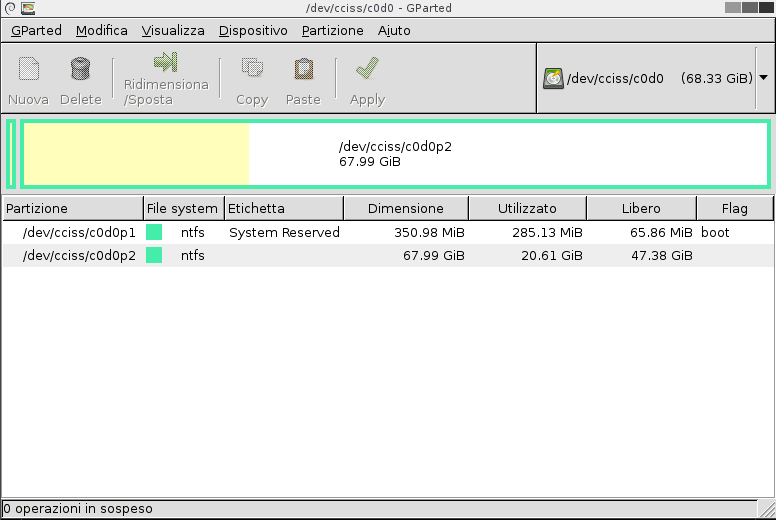This screenshot has height=520, width=776.
Task: Click the Nuova new partition icon
Action: (x=29, y=70)
